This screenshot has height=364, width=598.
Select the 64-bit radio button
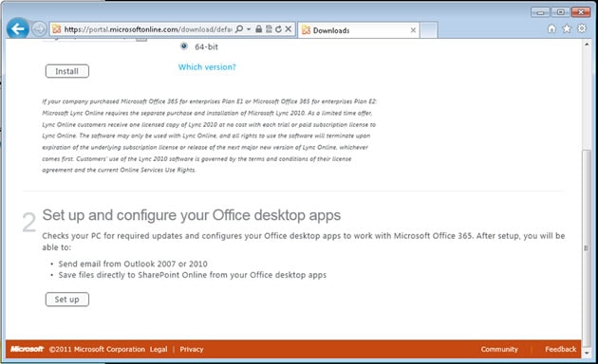[184, 46]
